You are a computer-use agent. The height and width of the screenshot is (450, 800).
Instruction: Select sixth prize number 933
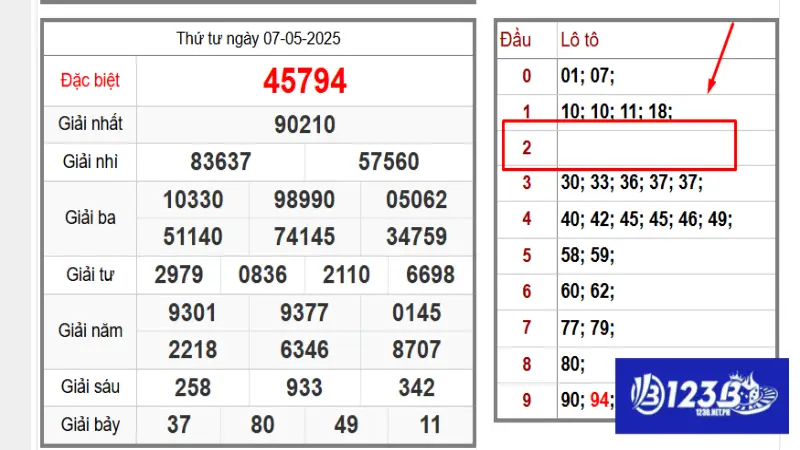click(304, 388)
